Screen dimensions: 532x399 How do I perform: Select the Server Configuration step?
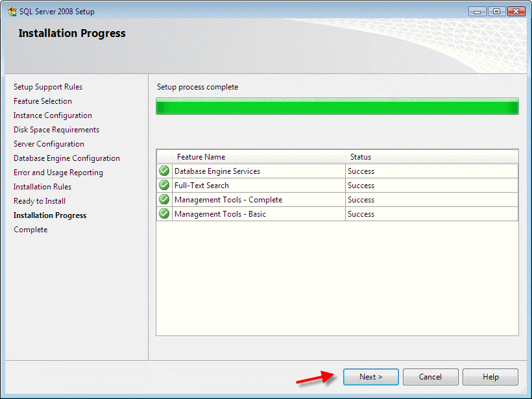(49, 144)
